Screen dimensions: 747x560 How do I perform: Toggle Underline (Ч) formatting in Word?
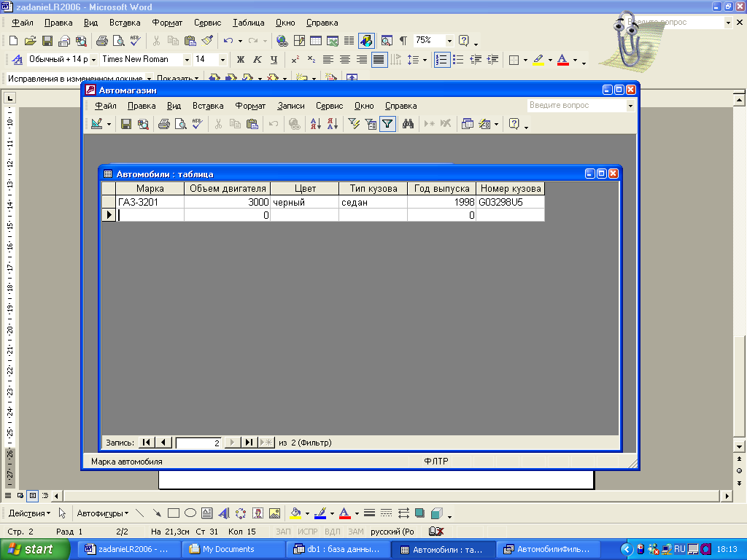pos(274,60)
